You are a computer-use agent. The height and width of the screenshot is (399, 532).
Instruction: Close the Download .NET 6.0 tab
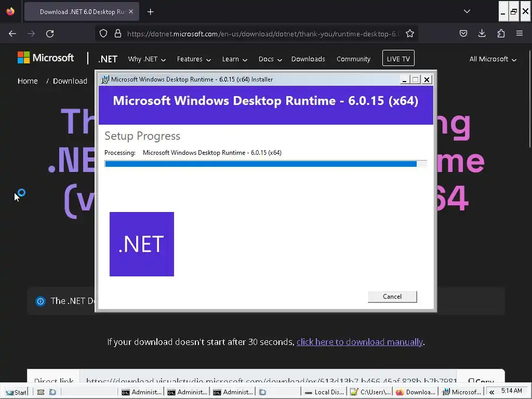(131, 11)
